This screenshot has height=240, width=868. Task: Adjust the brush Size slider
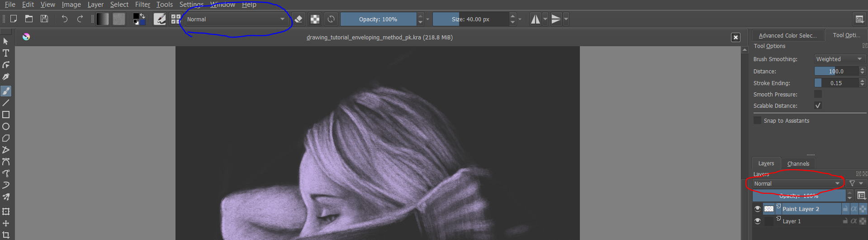470,19
